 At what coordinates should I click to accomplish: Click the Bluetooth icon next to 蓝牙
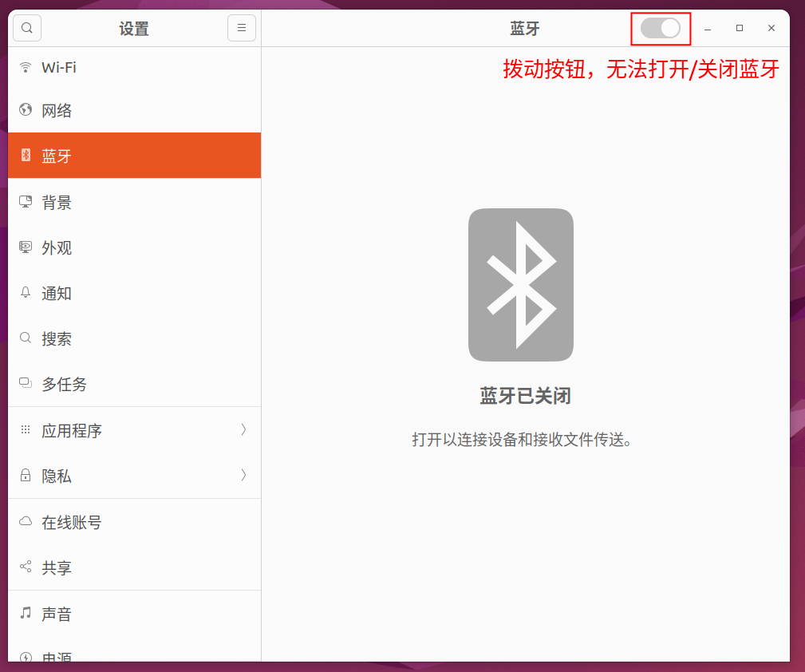pos(24,156)
